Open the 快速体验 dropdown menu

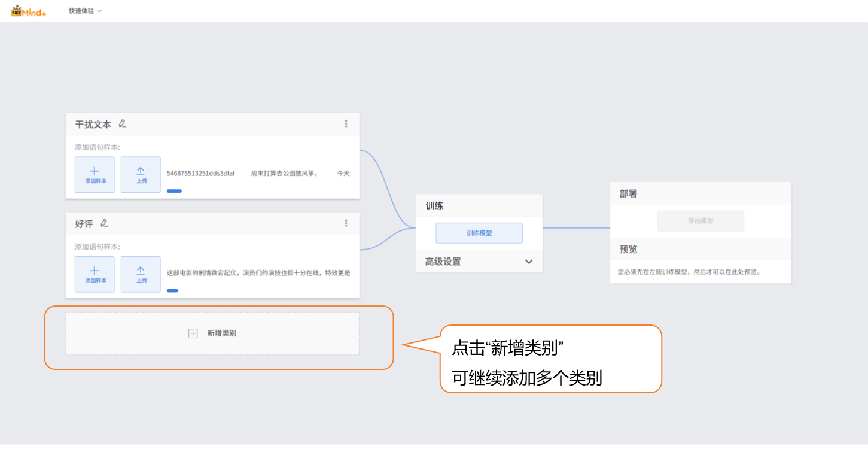click(x=85, y=11)
